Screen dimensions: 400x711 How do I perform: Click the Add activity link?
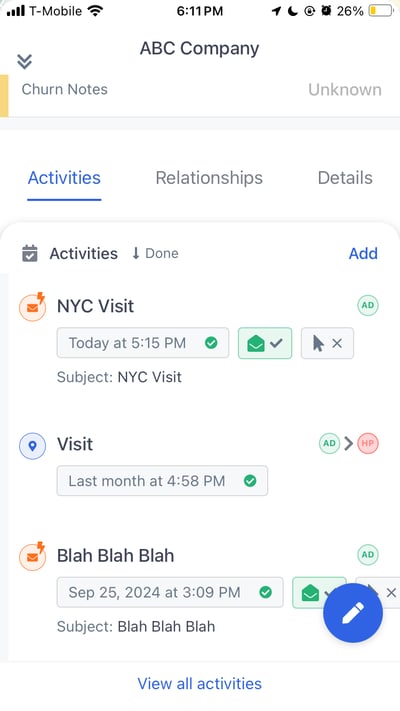pos(363,253)
